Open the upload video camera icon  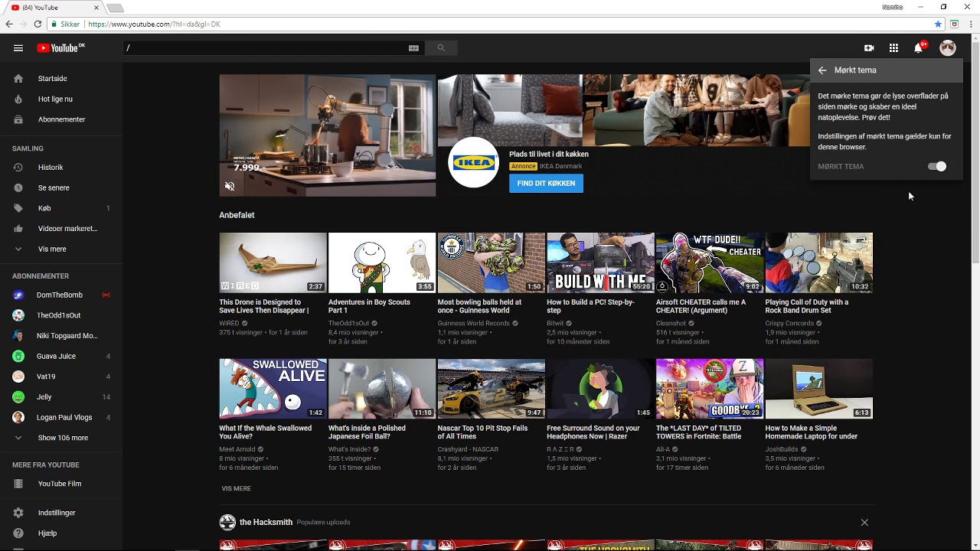(869, 48)
